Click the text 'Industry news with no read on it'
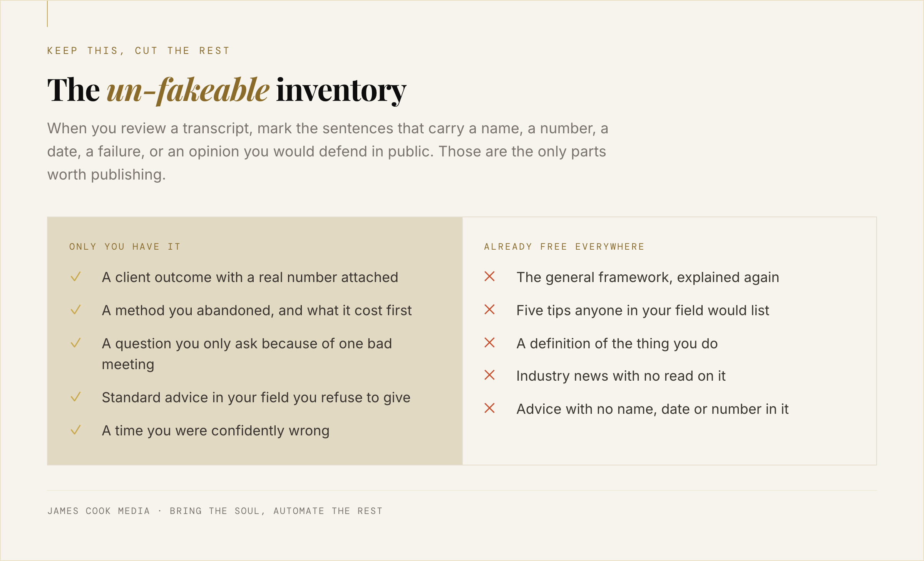924x561 pixels. pos(621,376)
